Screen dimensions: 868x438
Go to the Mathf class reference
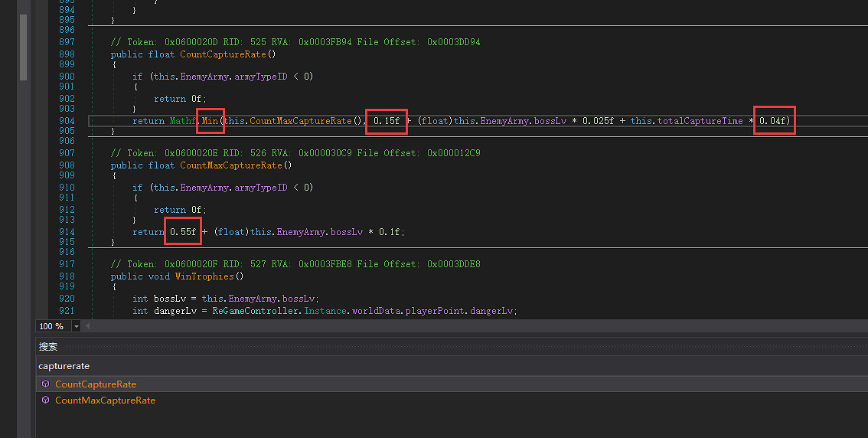click(182, 121)
